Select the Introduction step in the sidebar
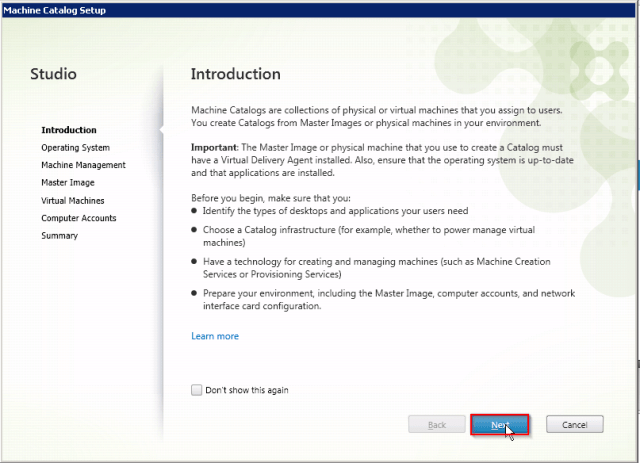The image size is (640, 463). point(69,130)
